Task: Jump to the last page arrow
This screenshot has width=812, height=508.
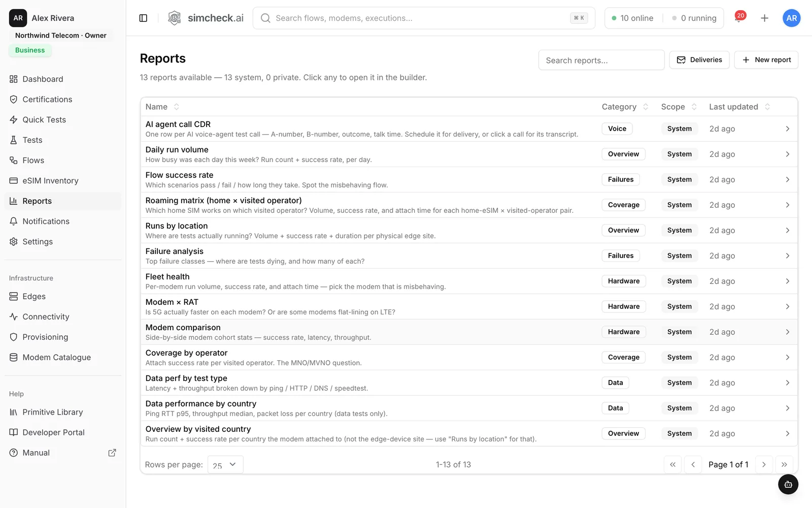Action: [x=784, y=465]
